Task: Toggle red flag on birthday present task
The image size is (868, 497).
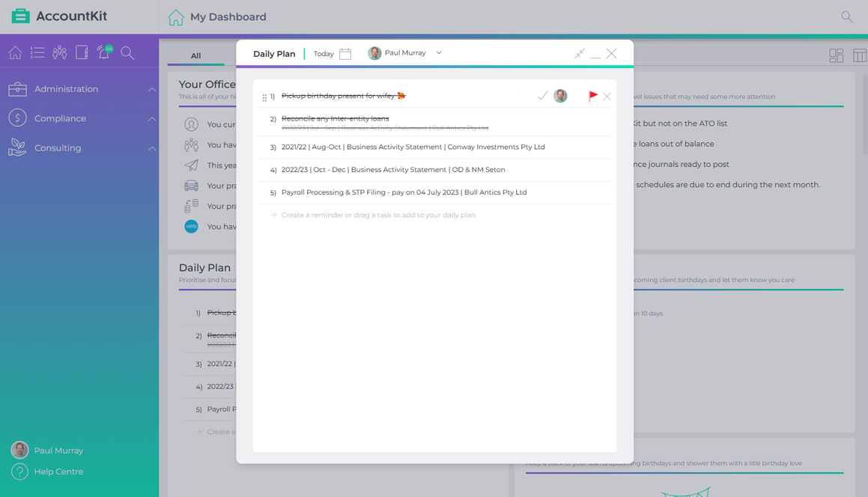Action: tap(593, 96)
